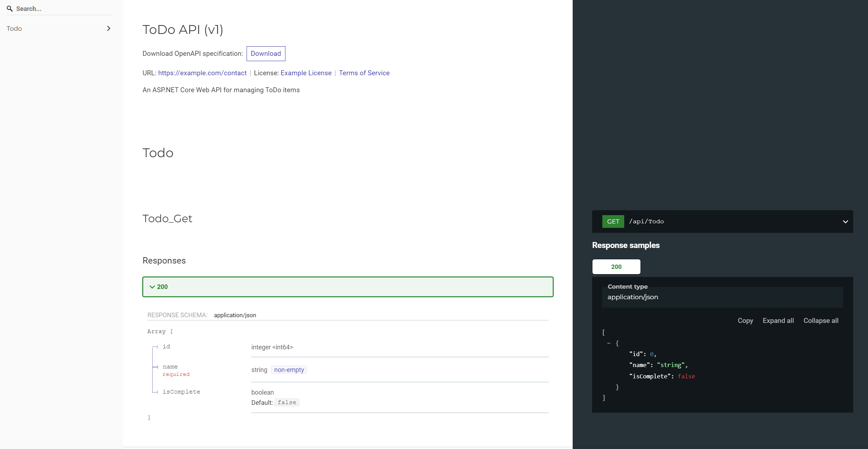Toggle the non-empty constraint badge on name field
868x449 pixels.
(x=289, y=369)
